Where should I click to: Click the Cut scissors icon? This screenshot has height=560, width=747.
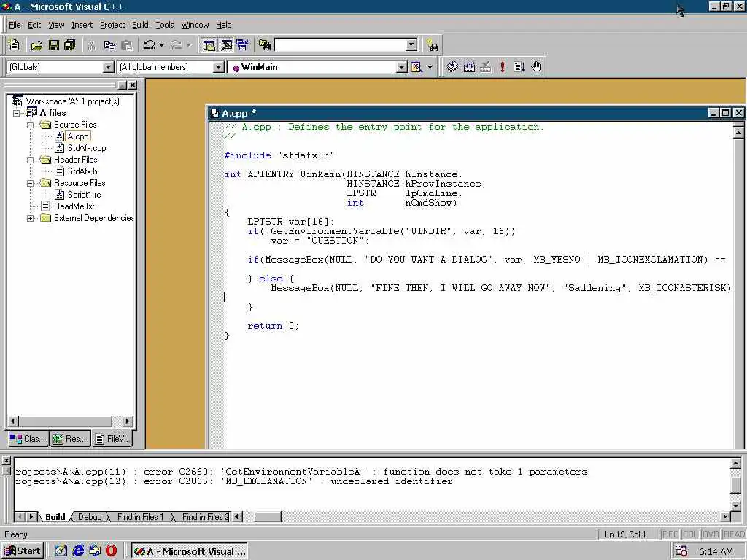pos(92,45)
